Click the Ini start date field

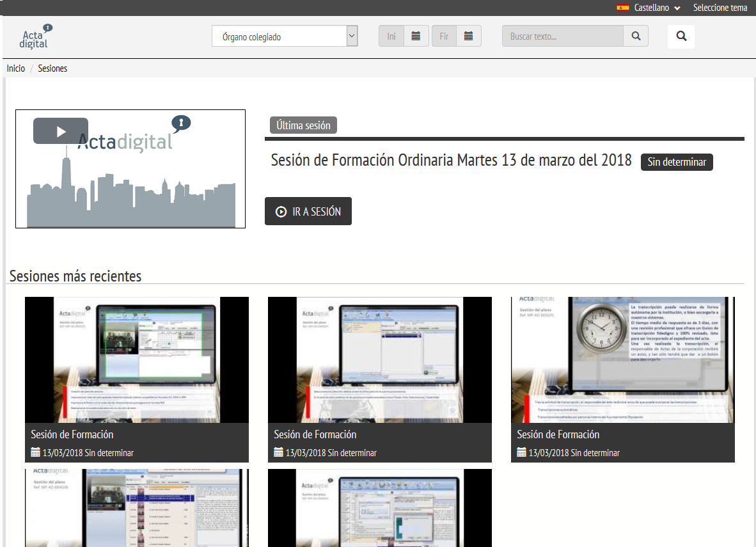[391, 36]
